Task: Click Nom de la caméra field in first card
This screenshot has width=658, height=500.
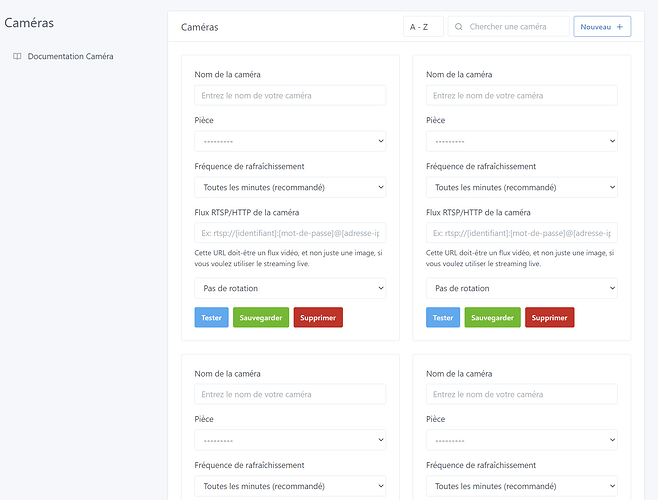Action: coord(290,95)
